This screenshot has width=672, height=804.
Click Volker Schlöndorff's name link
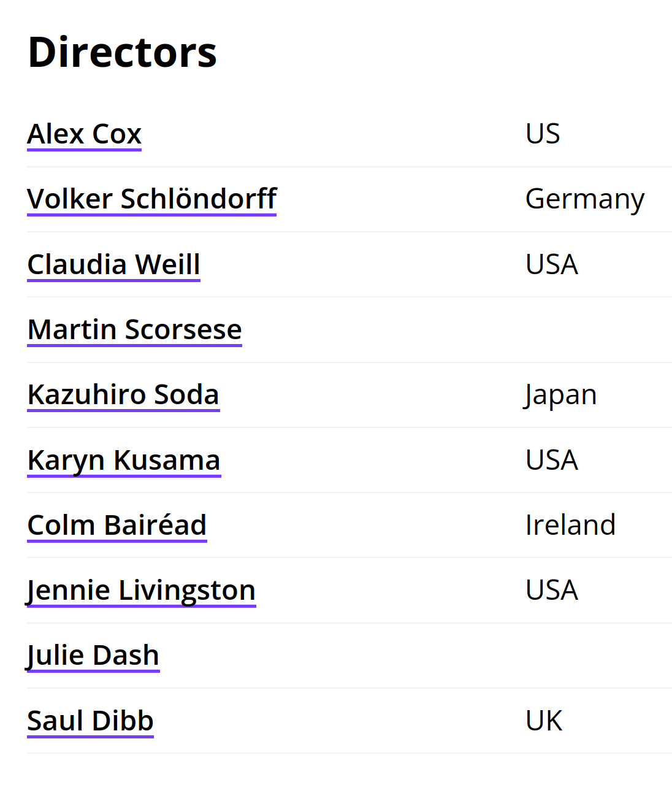point(152,199)
